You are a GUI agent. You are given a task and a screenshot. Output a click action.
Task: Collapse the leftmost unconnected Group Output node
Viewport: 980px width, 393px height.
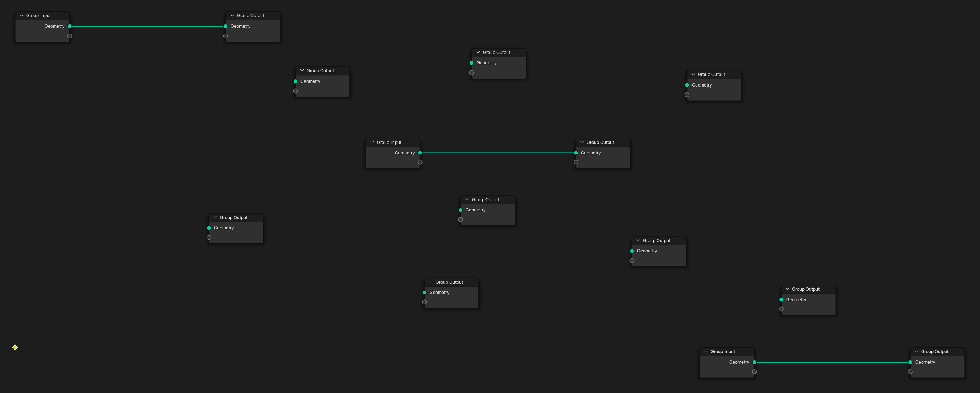[x=215, y=217]
